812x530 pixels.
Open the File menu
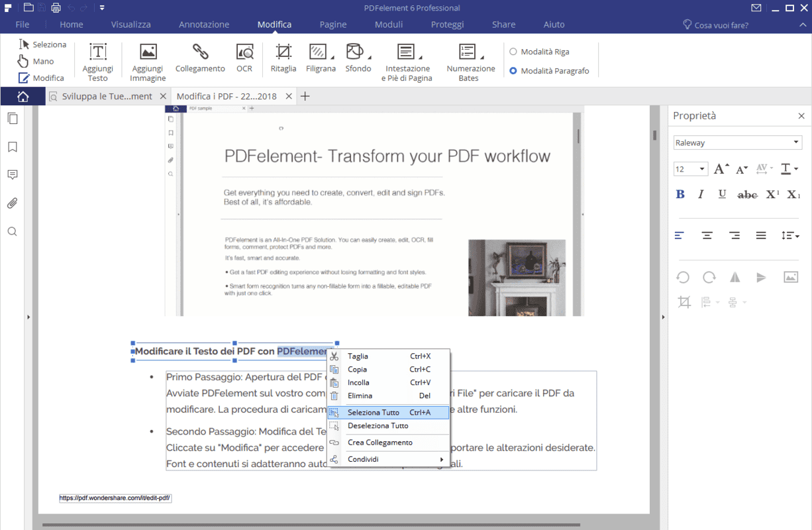point(23,25)
